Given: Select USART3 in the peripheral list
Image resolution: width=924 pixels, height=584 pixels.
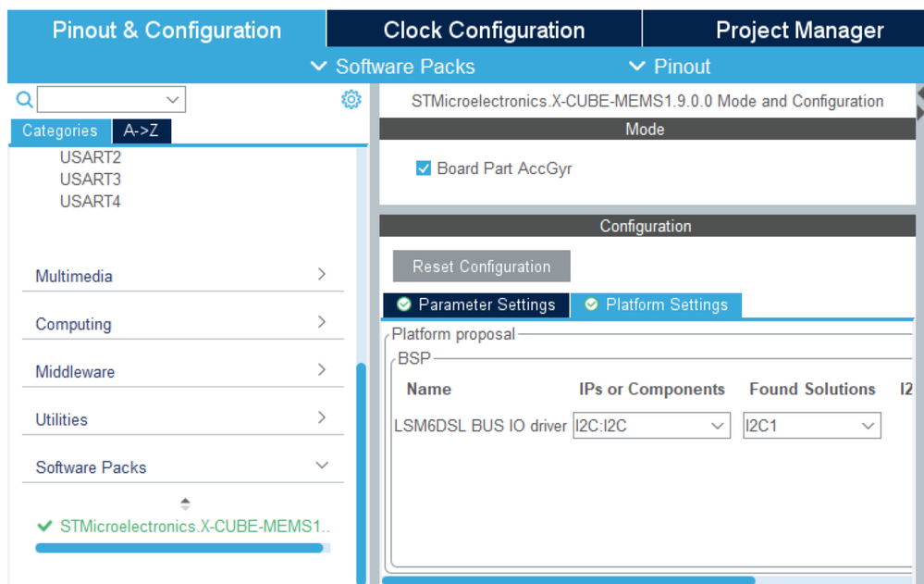Looking at the screenshot, I should pyautogui.click(x=90, y=180).
